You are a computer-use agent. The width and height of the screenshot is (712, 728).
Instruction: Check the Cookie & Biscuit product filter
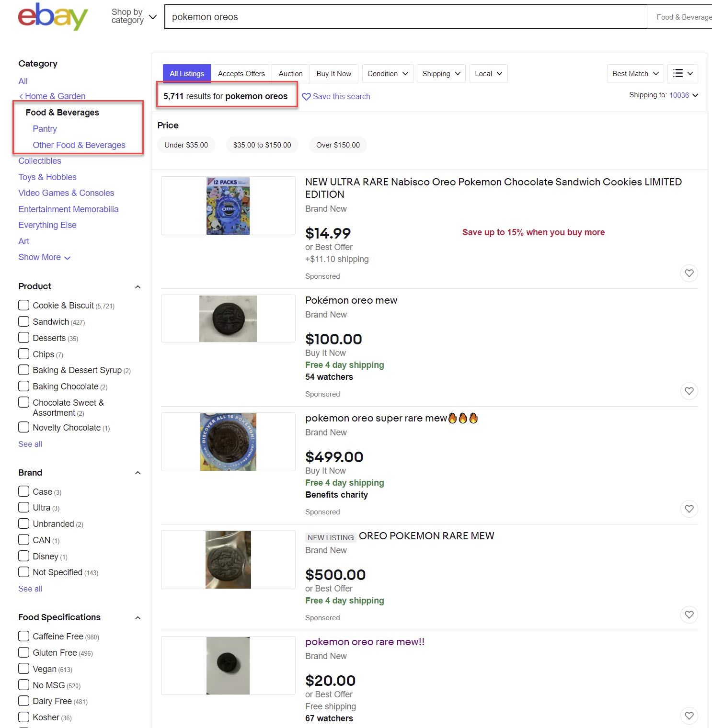23,305
